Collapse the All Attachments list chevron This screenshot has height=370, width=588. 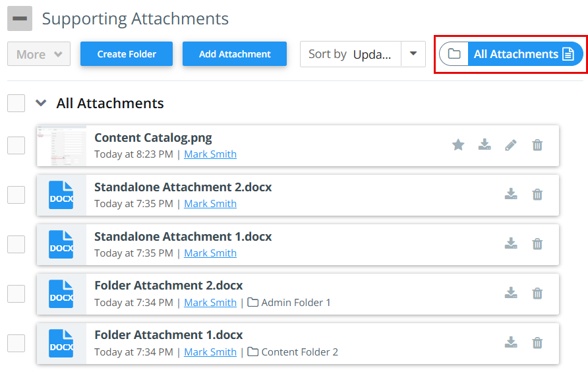pos(42,104)
